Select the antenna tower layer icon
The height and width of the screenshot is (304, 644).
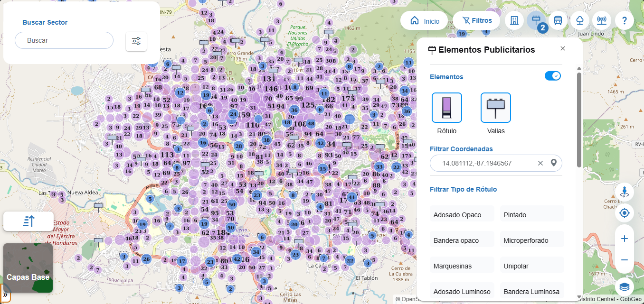click(x=602, y=20)
